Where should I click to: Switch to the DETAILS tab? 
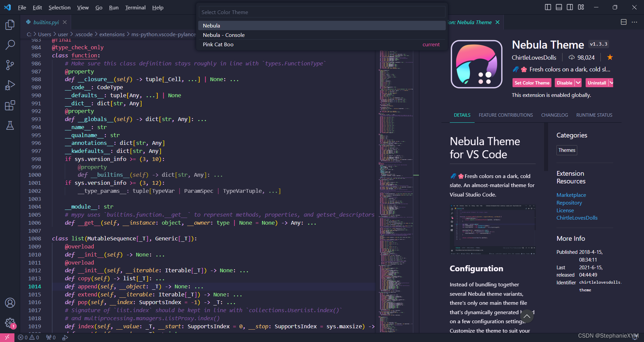coord(462,115)
